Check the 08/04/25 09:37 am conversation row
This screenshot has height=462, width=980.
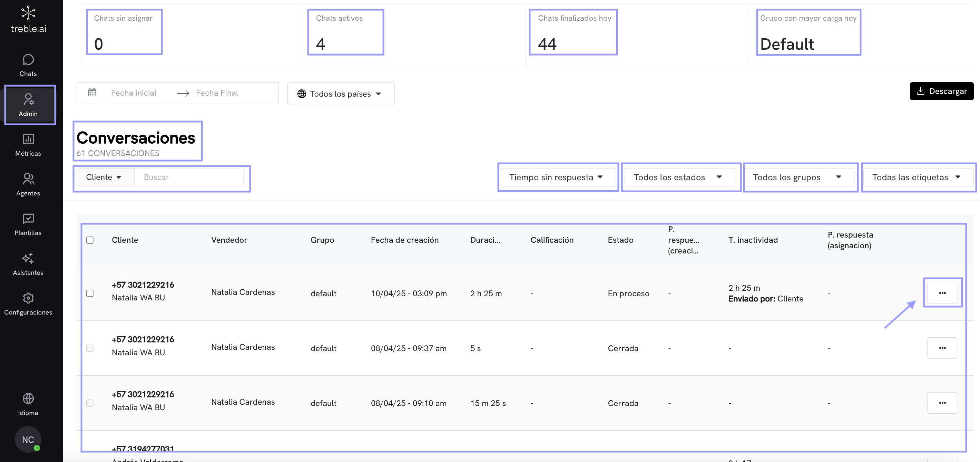pyautogui.click(x=90, y=348)
